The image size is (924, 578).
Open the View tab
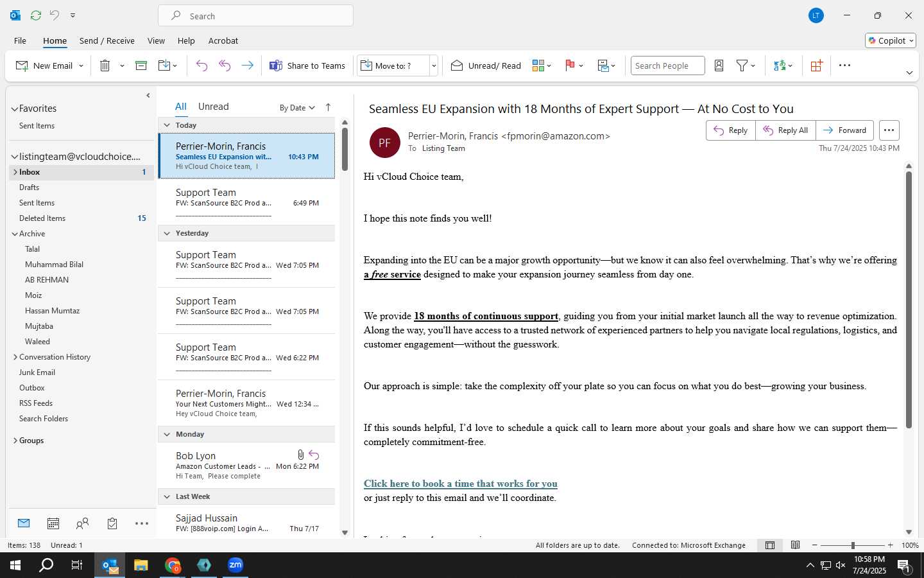click(x=156, y=40)
